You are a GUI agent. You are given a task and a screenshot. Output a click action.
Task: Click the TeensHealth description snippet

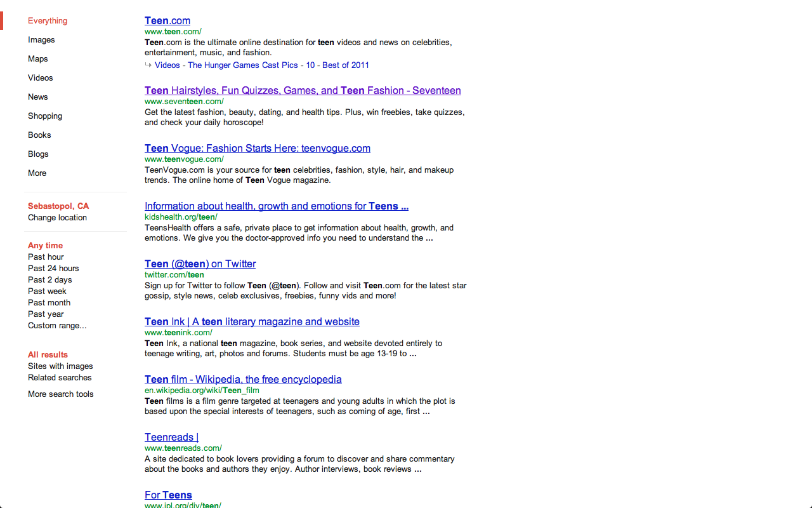299,233
